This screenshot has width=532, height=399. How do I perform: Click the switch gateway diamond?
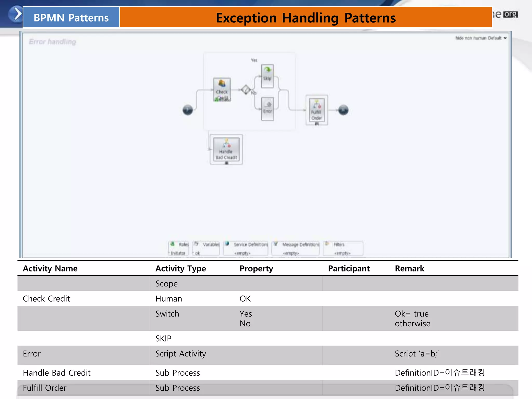click(x=245, y=90)
